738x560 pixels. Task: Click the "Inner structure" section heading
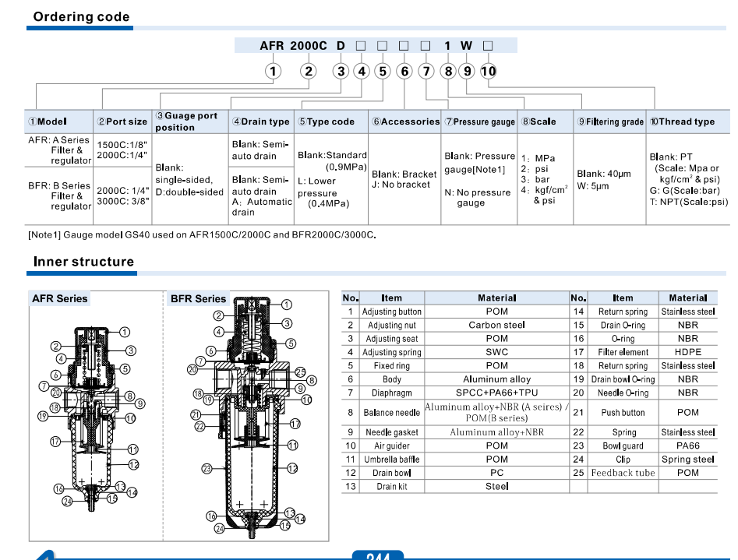[x=83, y=262]
